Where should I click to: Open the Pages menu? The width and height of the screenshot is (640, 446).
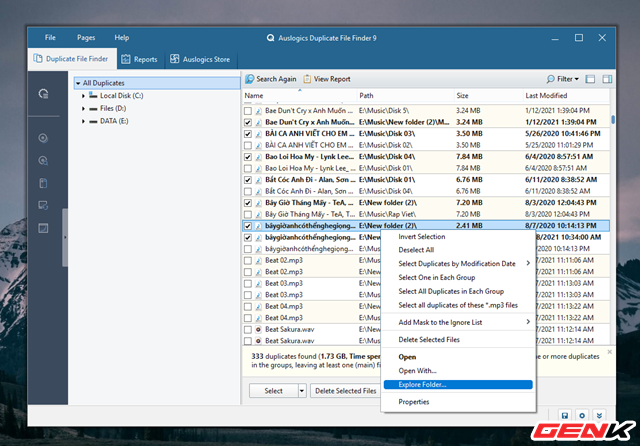[86, 38]
